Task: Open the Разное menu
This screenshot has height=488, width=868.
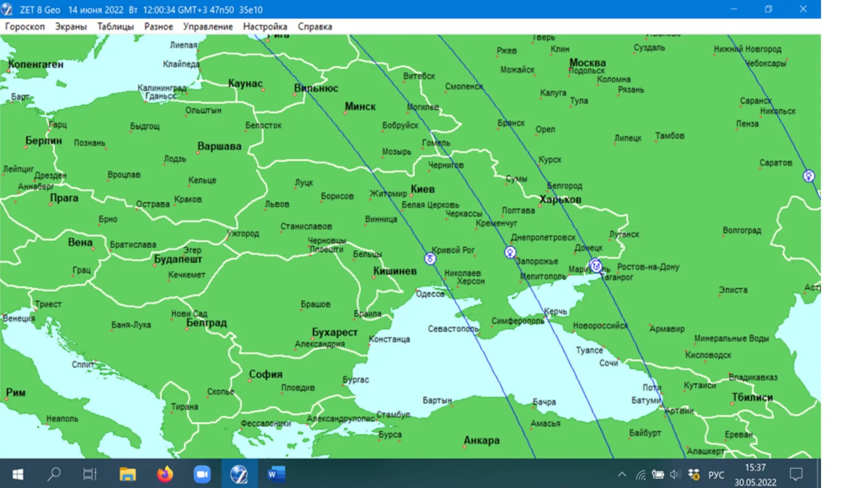Action: point(158,27)
